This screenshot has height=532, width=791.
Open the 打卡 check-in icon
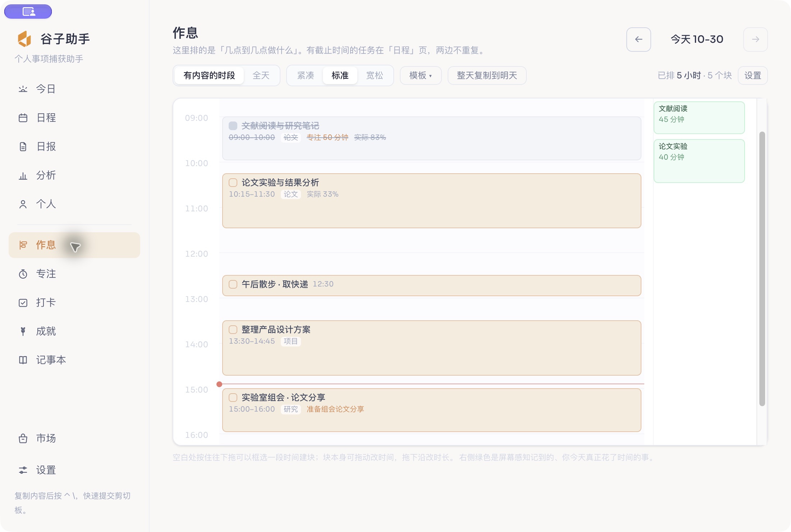[x=23, y=303]
